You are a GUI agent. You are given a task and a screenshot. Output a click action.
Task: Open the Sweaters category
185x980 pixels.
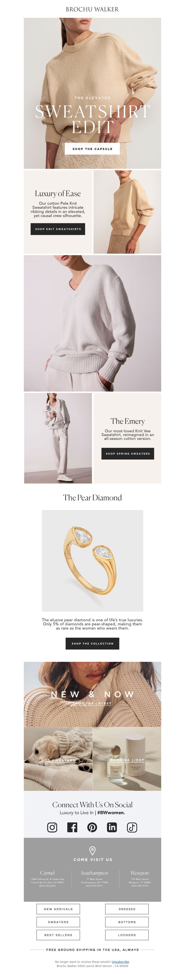58,922
